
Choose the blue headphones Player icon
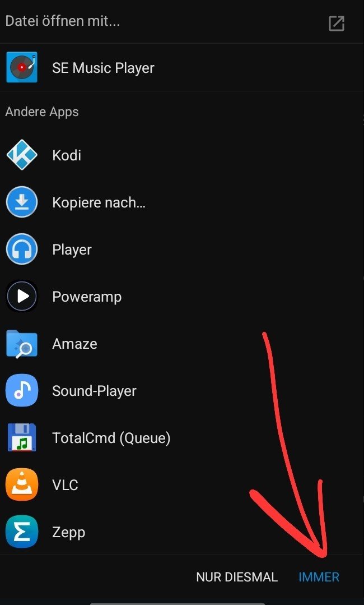pyautogui.click(x=22, y=249)
